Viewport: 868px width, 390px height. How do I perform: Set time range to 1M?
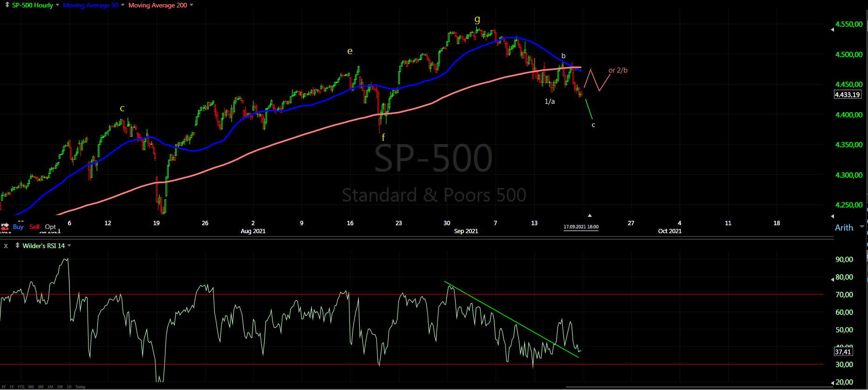50,387
